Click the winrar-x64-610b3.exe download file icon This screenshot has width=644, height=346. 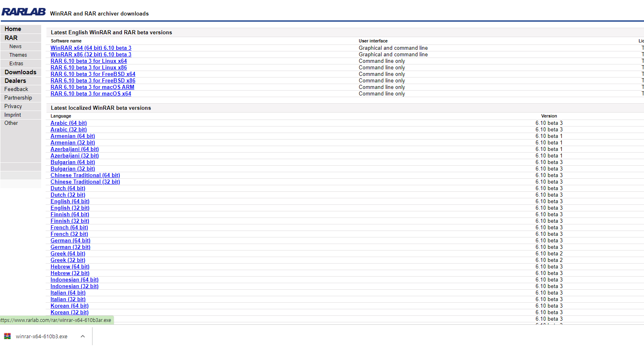coord(7,336)
